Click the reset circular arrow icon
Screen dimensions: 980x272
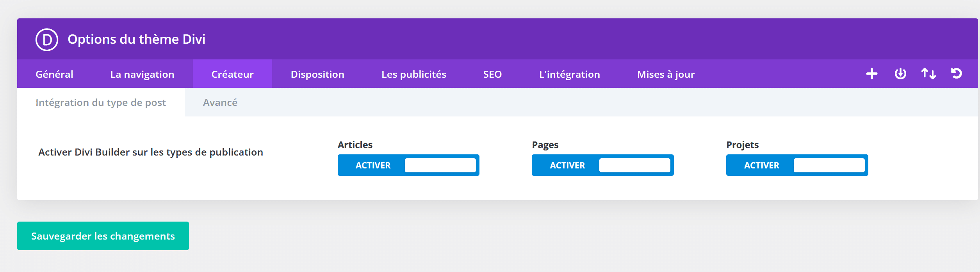coord(957,73)
